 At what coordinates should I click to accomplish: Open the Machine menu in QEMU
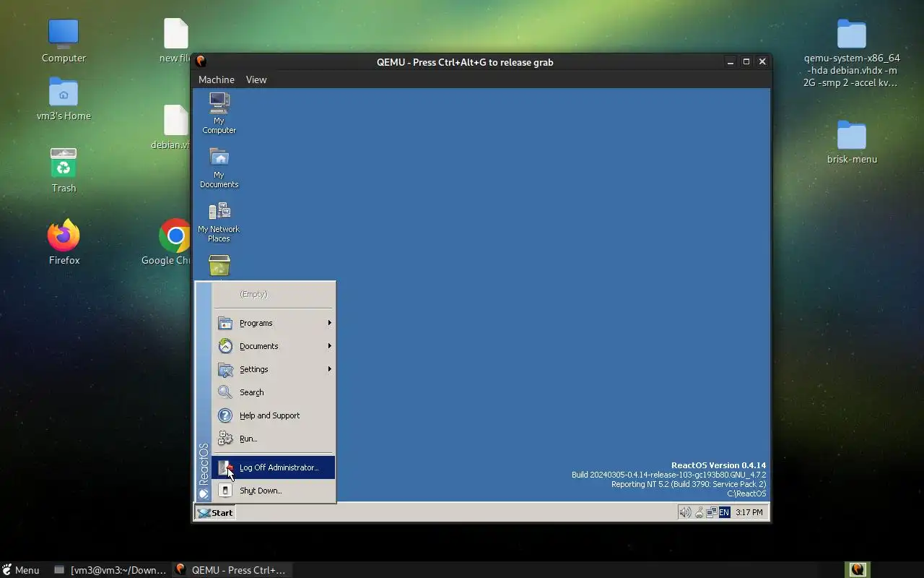click(x=217, y=79)
